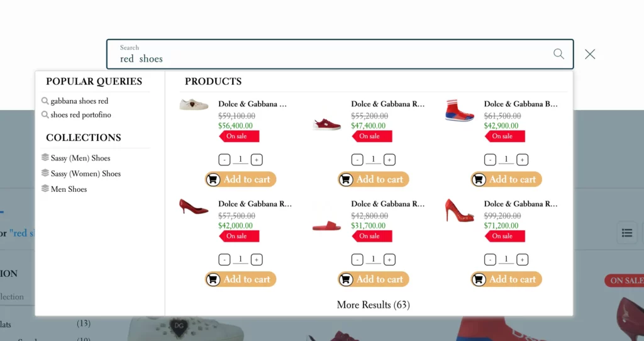Click cart icon for the $31,700.00 slide

pos(346,279)
